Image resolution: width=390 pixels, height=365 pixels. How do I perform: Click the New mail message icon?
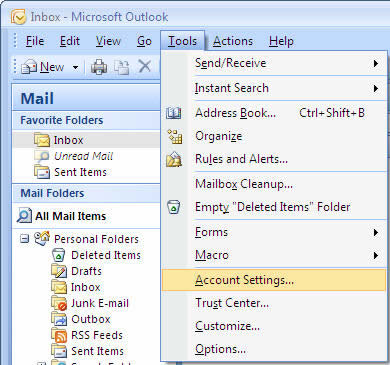click(x=29, y=67)
